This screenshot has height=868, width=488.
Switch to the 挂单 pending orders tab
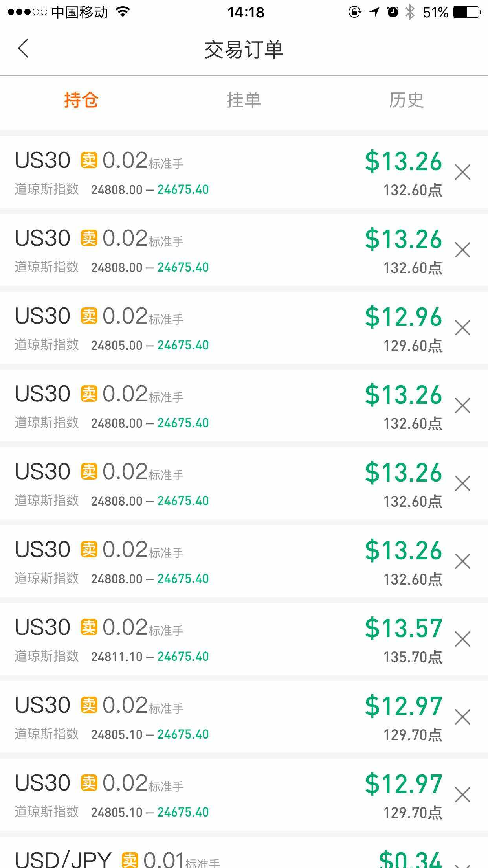[244, 100]
